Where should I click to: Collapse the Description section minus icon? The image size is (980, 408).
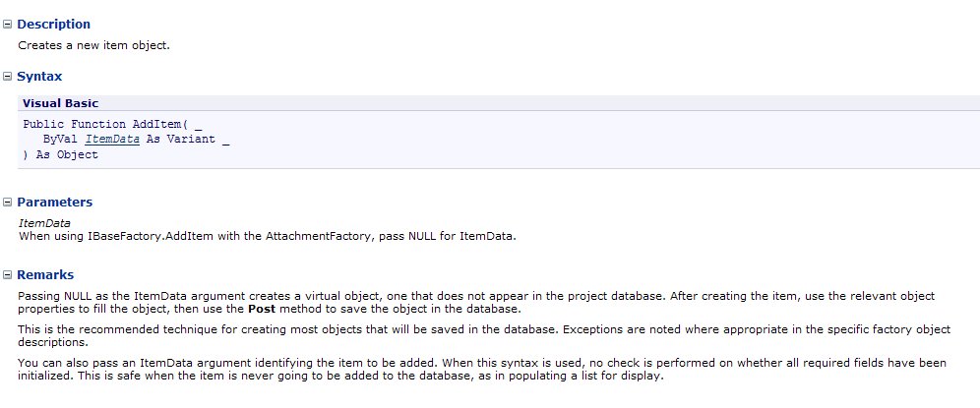coord(8,25)
